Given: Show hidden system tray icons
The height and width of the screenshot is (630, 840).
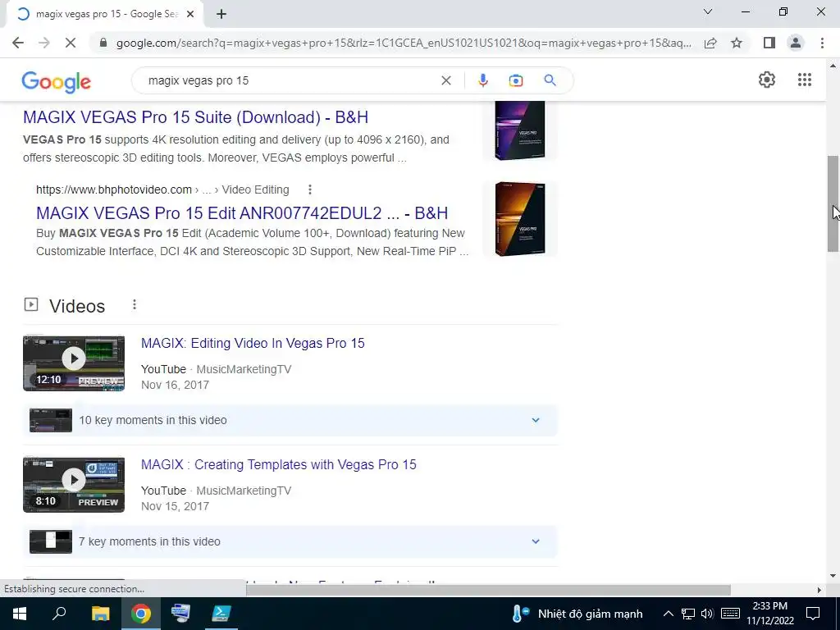Looking at the screenshot, I should (x=668, y=614).
